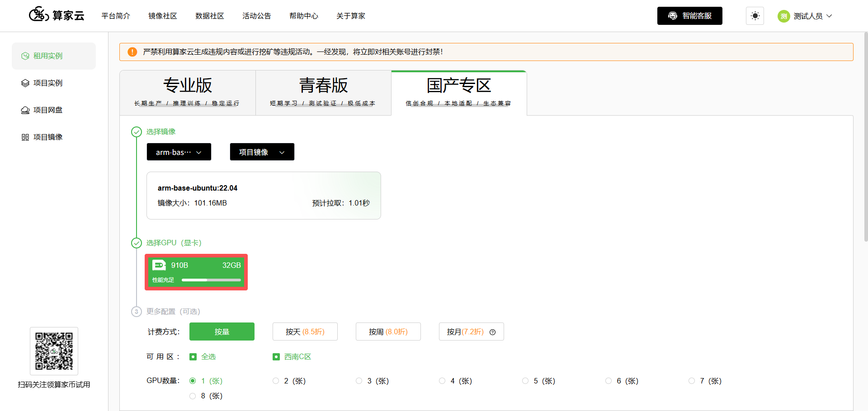Click the 选择镜像 step check icon

pos(137,132)
